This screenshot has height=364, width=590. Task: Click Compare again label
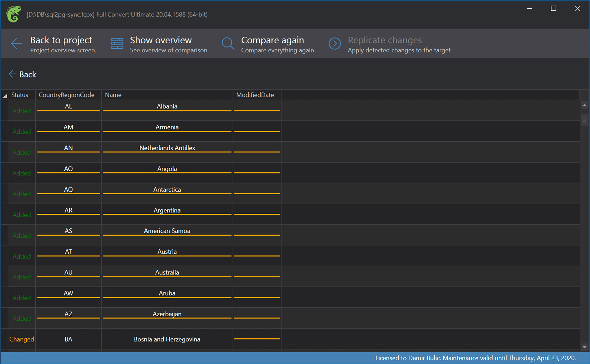pyautogui.click(x=272, y=40)
